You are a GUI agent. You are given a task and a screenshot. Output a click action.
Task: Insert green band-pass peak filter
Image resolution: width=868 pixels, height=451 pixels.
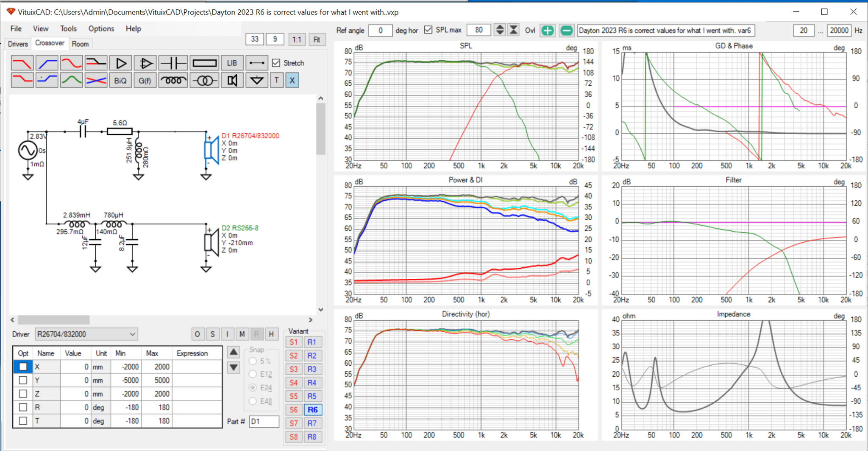coord(71,80)
